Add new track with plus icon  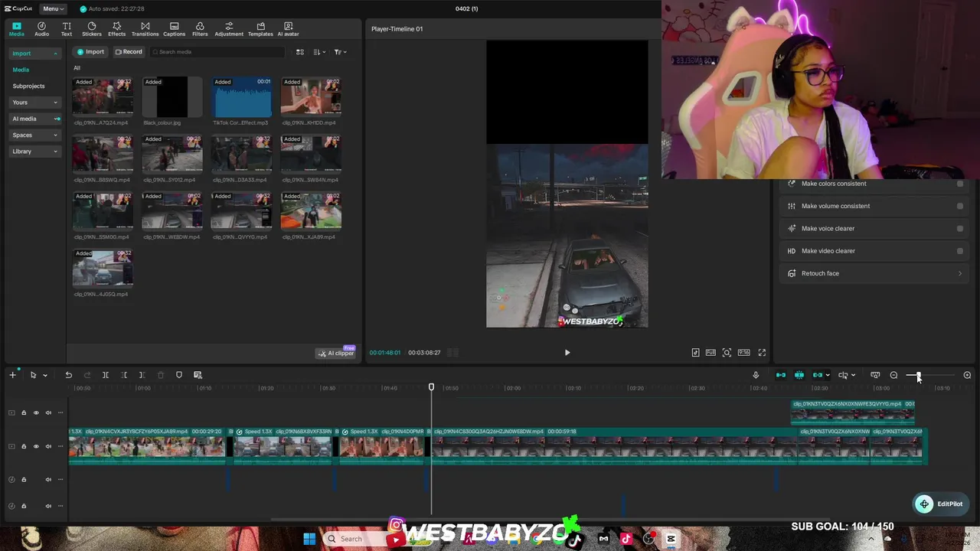pos(12,375)
